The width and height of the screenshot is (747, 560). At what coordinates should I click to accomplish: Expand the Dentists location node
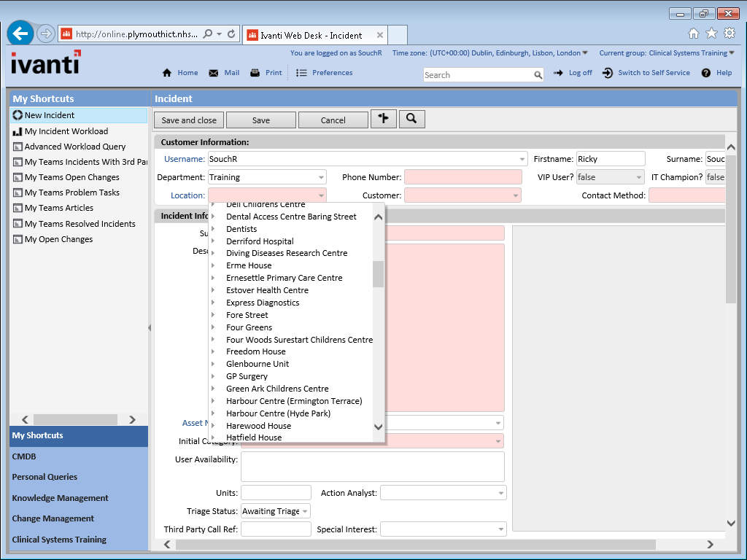tap(213, 228)
